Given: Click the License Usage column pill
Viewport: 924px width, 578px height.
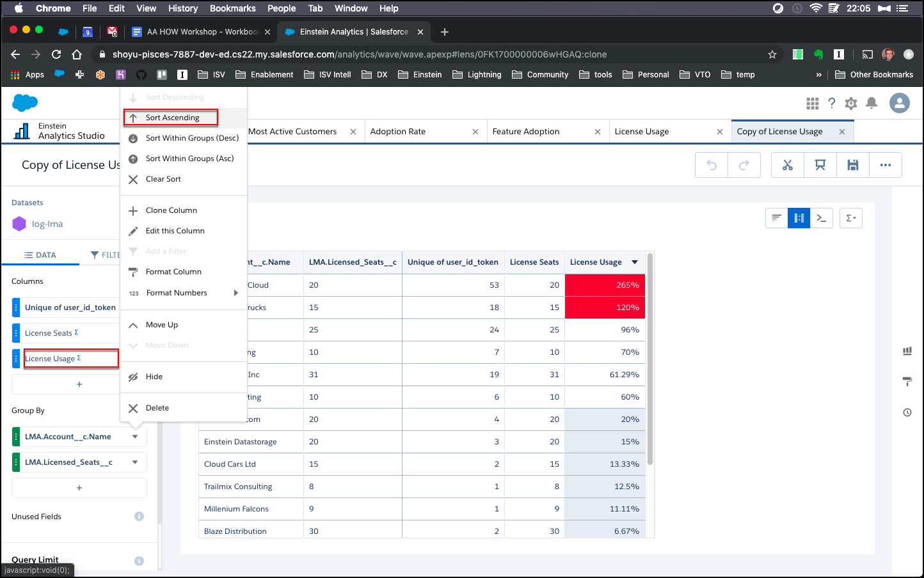Looking at the screenshot, I should (65, 359).
